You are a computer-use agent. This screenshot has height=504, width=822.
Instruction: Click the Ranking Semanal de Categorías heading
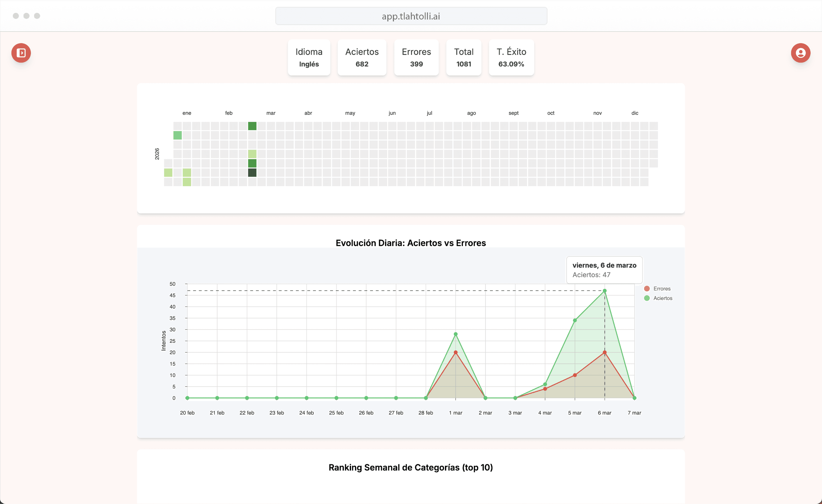coord(411,467)
